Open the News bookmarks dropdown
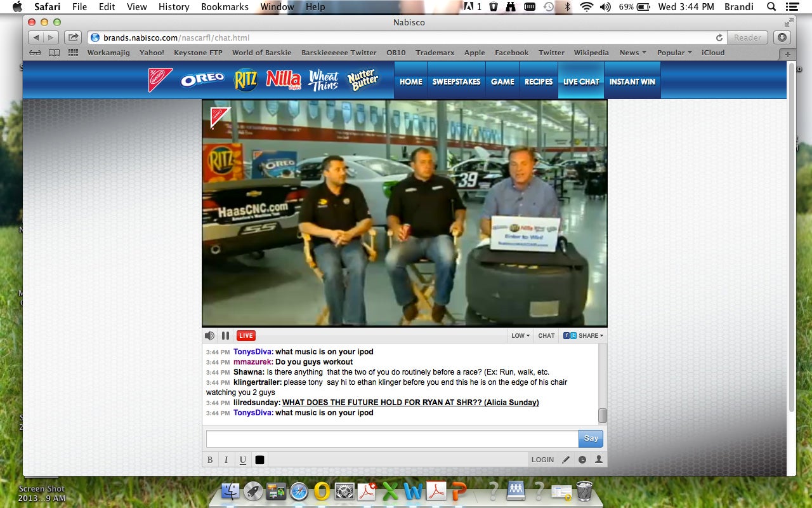 pos(632,53)
